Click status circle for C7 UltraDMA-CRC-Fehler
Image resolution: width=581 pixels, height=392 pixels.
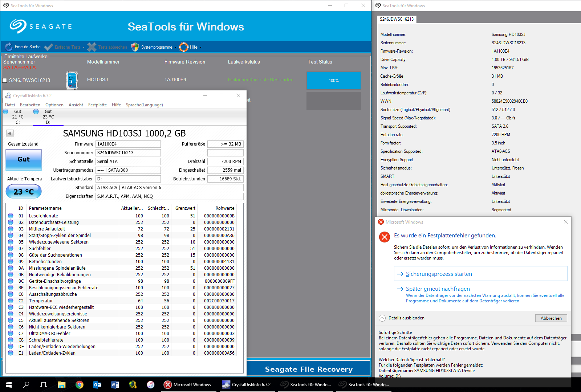11,333
